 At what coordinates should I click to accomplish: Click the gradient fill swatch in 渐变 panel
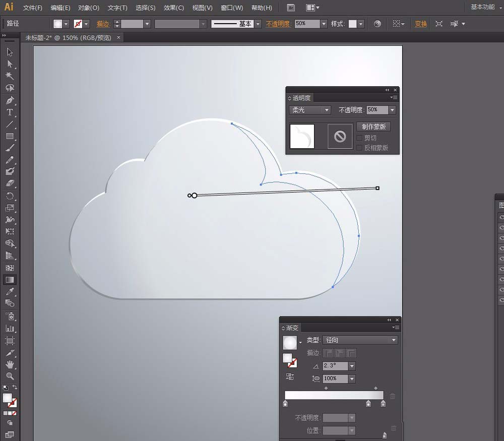click(x=290, y=343)
